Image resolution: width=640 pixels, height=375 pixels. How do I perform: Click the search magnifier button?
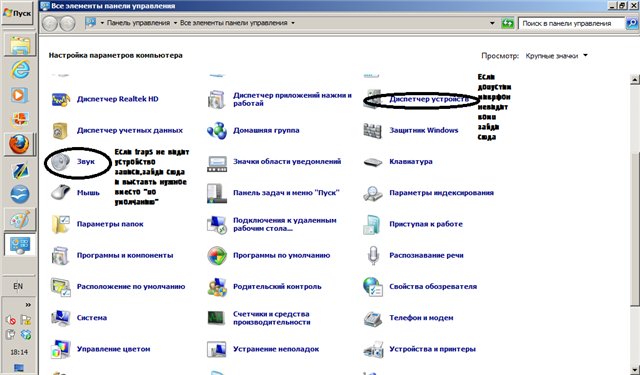[x=631, y=24]
